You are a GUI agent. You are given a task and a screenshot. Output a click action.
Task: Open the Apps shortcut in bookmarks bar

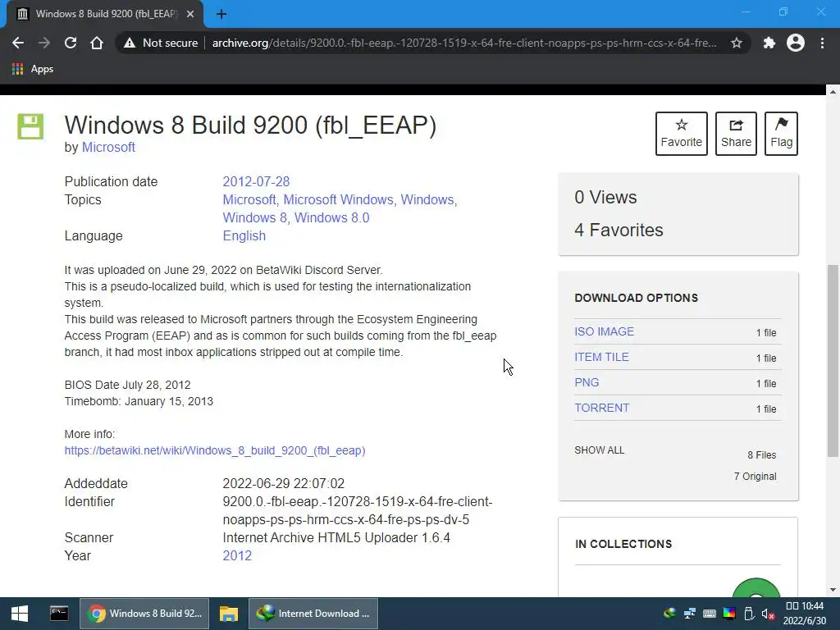33,69
